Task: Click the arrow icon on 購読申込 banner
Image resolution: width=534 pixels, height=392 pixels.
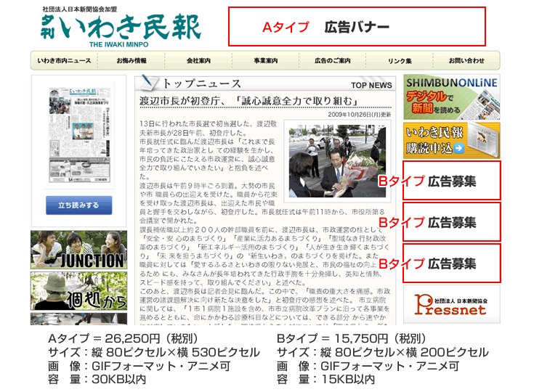Action: tap(458, 148)
